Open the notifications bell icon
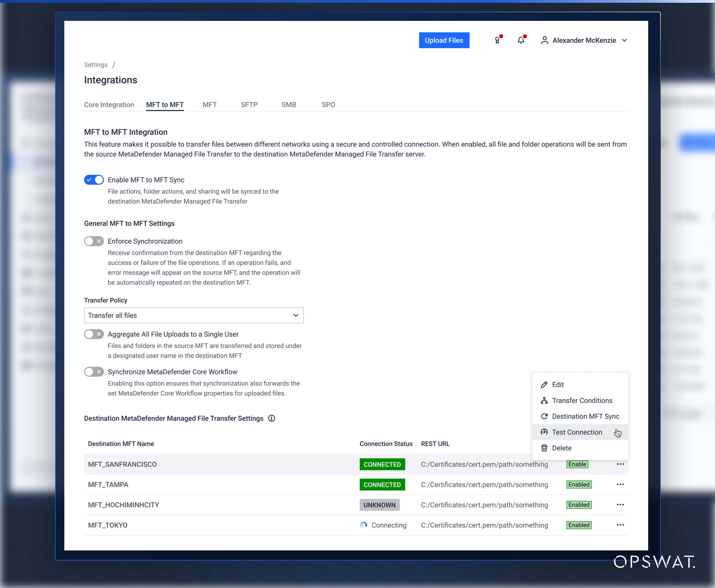 pos(521,40)
